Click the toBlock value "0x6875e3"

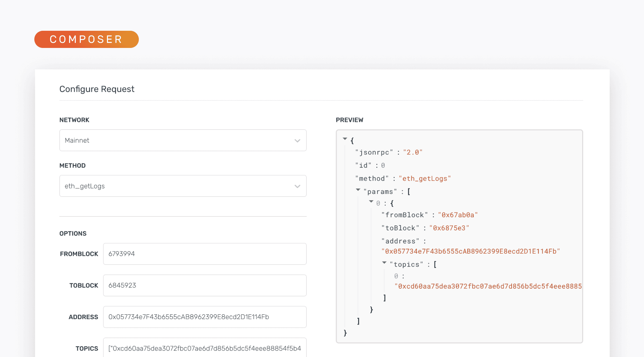click(449, 228)
